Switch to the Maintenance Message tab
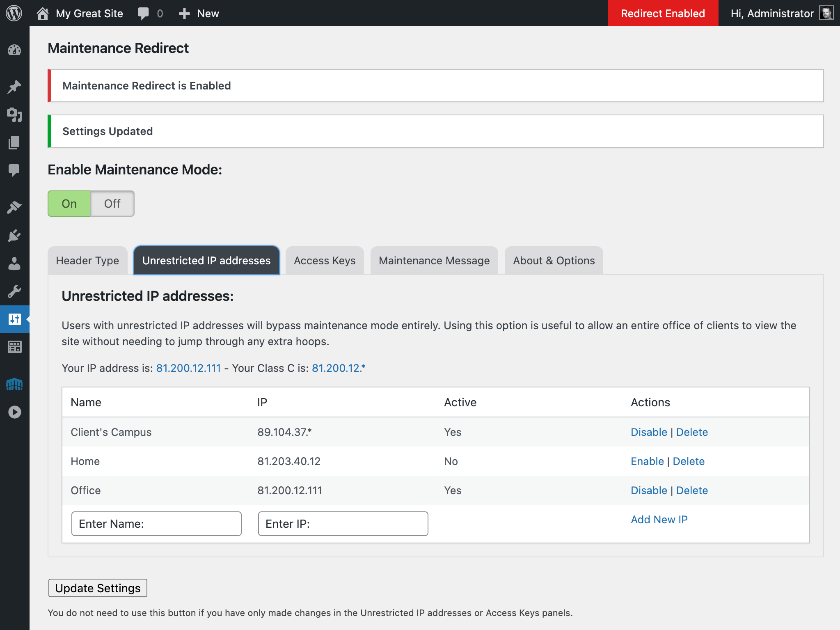 [434, 260]
